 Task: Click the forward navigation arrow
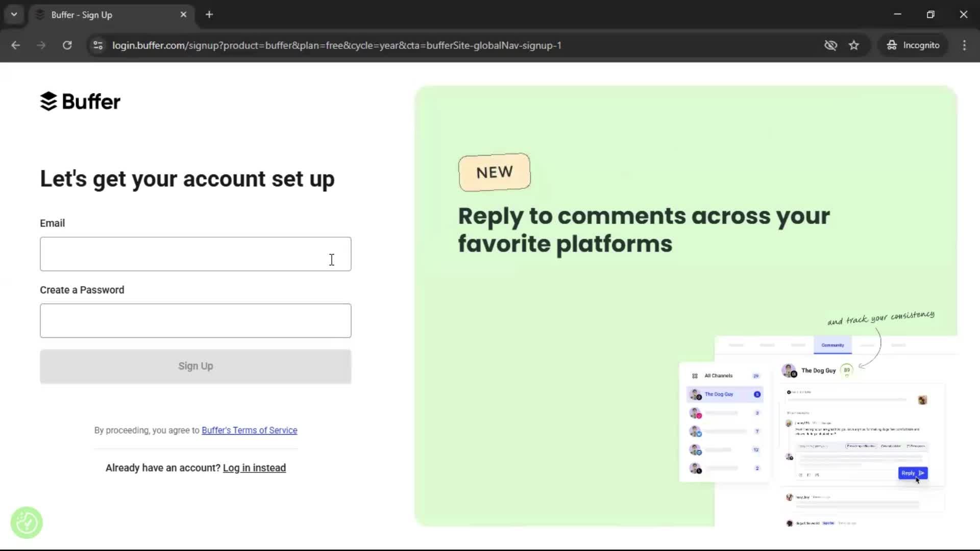pos(41,45)
